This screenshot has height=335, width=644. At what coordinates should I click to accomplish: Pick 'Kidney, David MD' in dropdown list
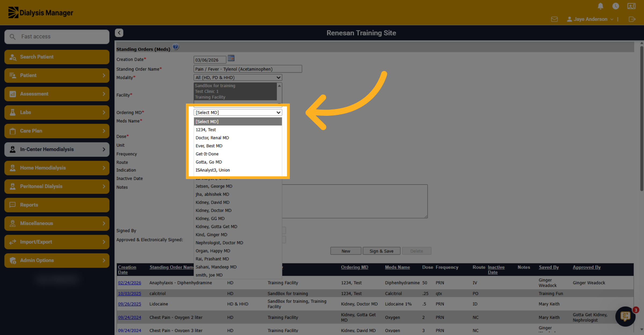pos(238,202)
